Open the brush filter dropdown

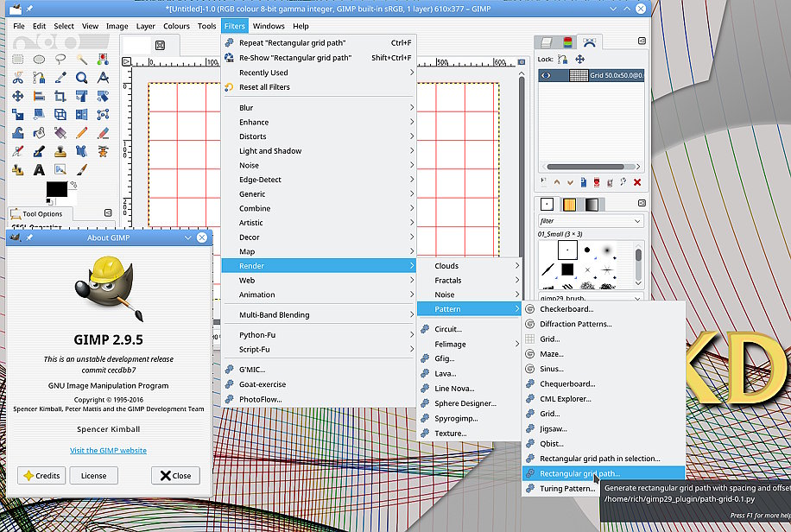coord(637,221)
